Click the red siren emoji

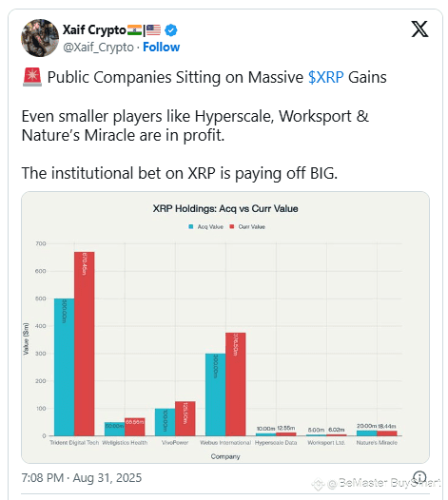click(x=32, y=77)
